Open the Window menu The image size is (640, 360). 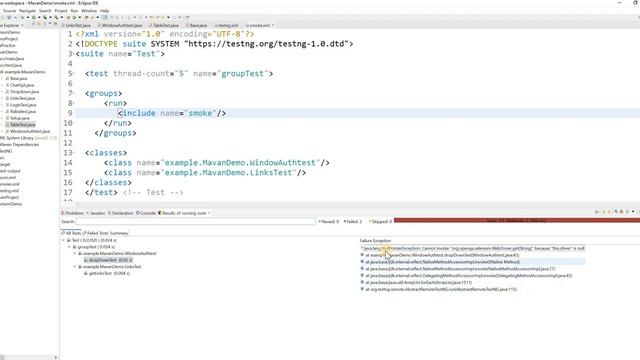pyautogui.click(x=89, y=11)
